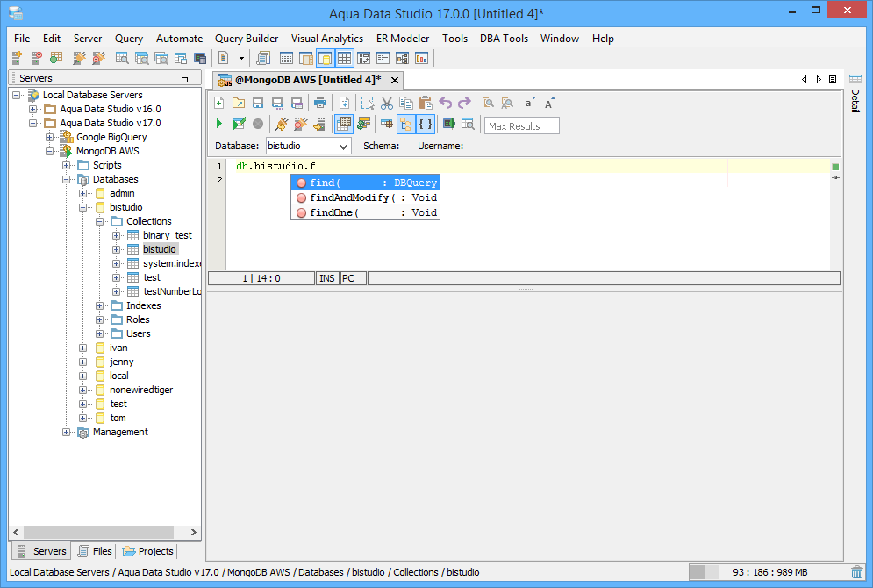
Task: Click the previous tab left arrow
Action: pyautogui.click(x=804, y=80)
